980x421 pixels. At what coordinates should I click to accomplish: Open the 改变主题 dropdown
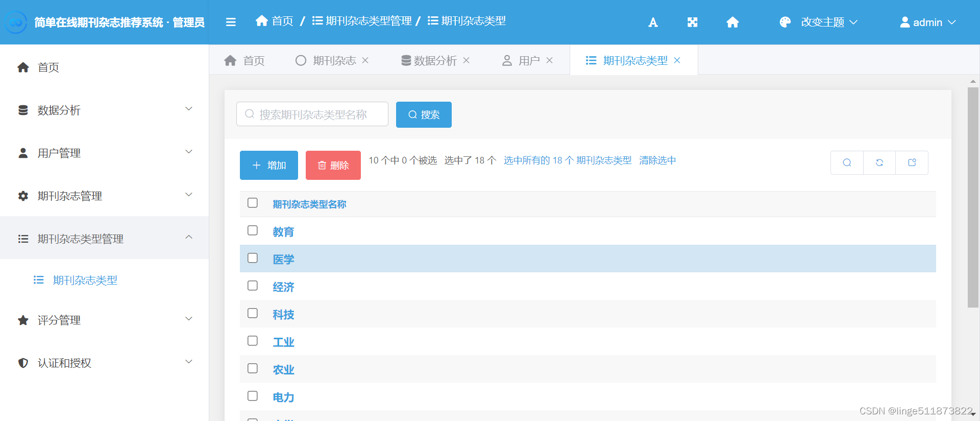pos(819,22)
